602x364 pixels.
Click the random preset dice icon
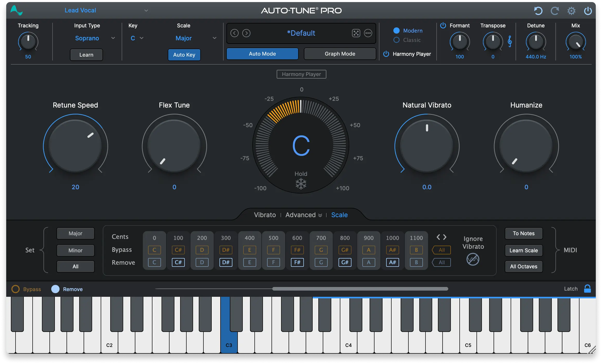[356, 33]
